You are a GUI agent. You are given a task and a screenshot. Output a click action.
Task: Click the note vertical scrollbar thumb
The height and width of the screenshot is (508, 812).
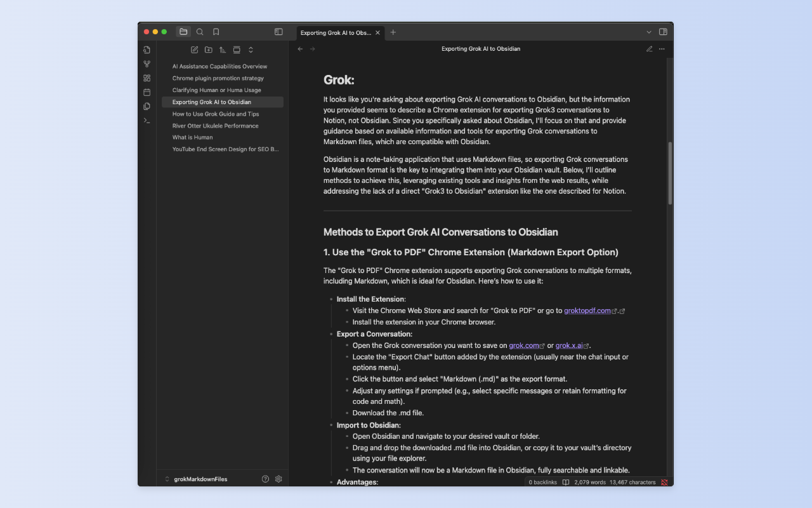point(670,173)
